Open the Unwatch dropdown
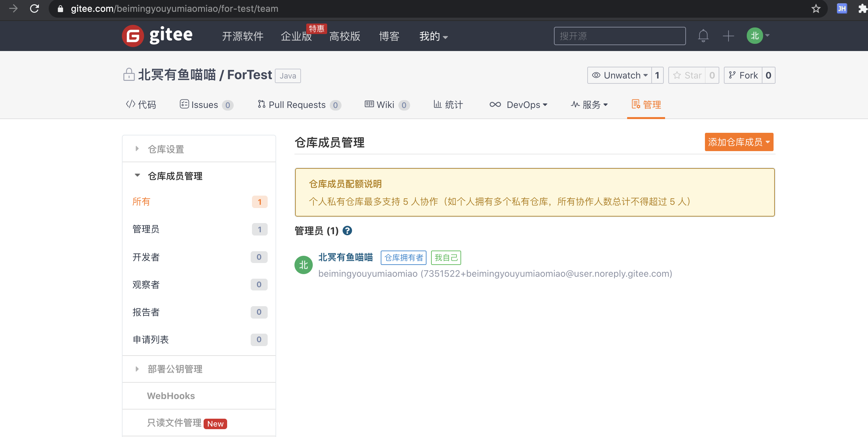Image resolution: width=868 pixels, height=437 pixels. click(x=620, y=75)
